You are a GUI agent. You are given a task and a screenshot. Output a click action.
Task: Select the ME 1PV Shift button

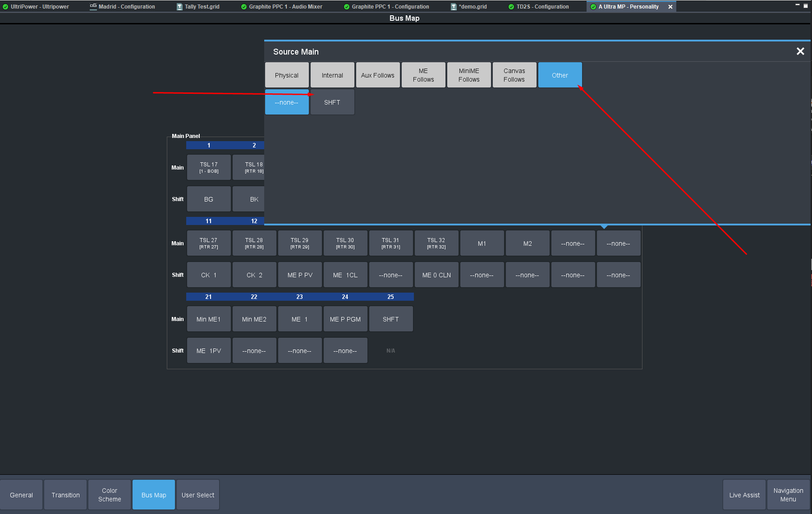coord(209,350)
